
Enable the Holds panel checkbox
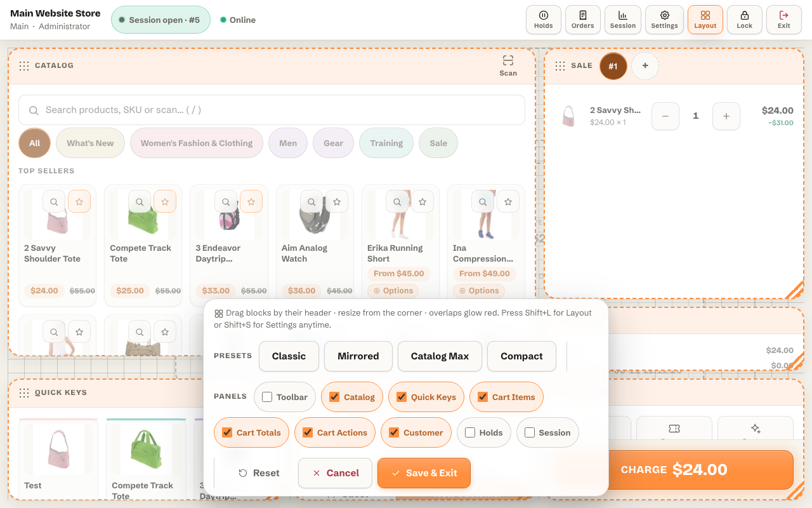coord(470,432)
